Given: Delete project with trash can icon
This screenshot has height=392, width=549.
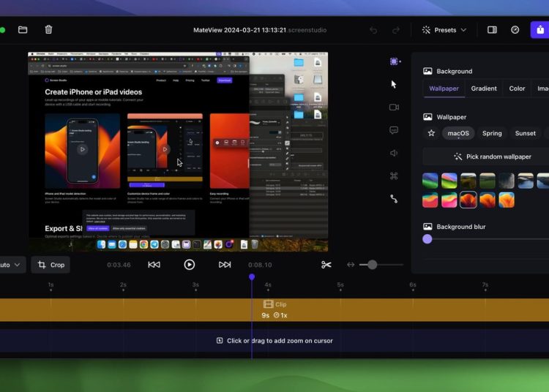Looking at the screenshot, I should tap(48, 30).
